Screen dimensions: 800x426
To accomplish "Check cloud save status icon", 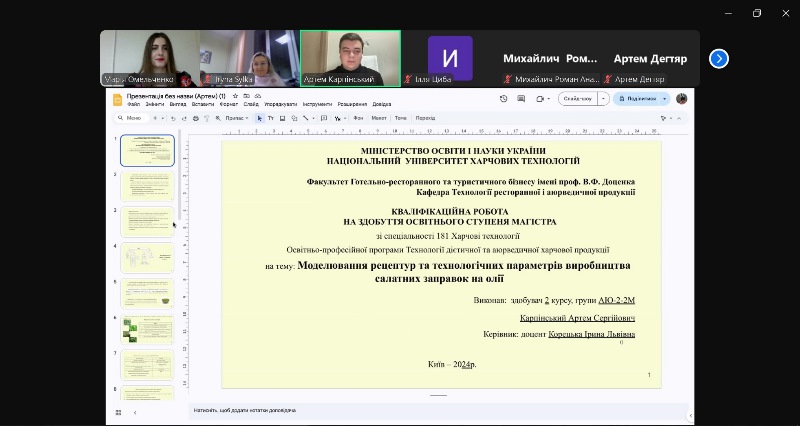I will coord(258,96).
